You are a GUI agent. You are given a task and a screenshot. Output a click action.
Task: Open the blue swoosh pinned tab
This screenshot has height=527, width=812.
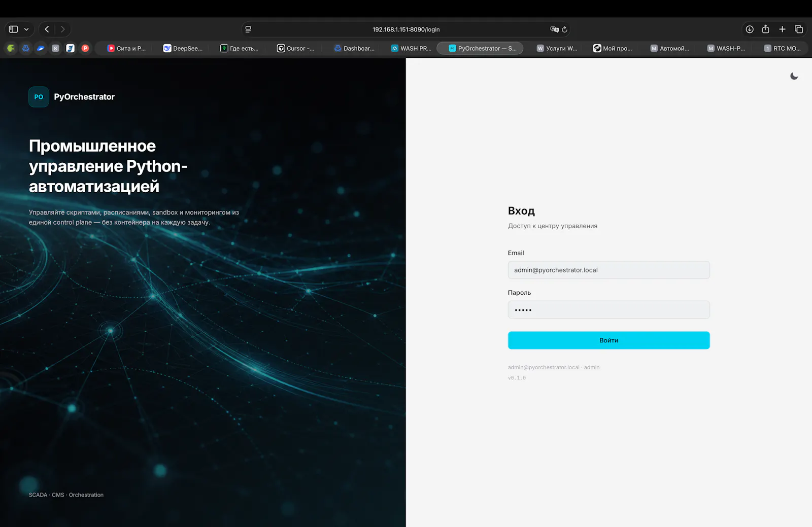(x=41, y=48)
